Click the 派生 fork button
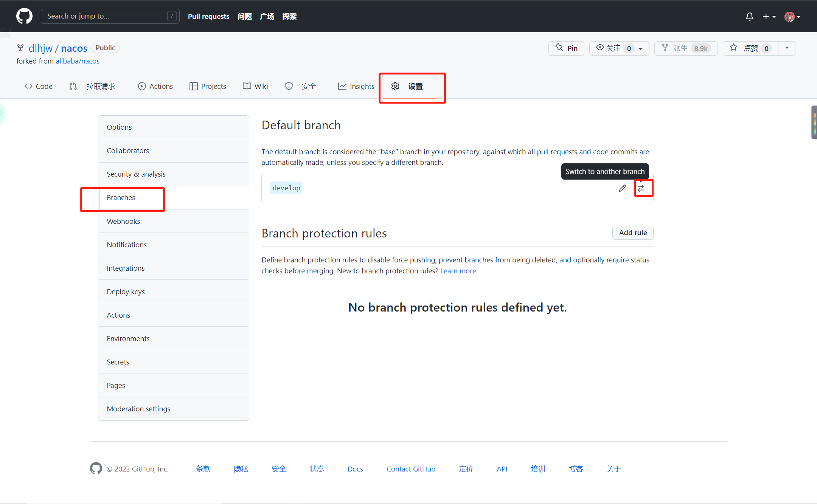Image resolution: width=817 pixels, height=504 pixels. click(686, 48)
